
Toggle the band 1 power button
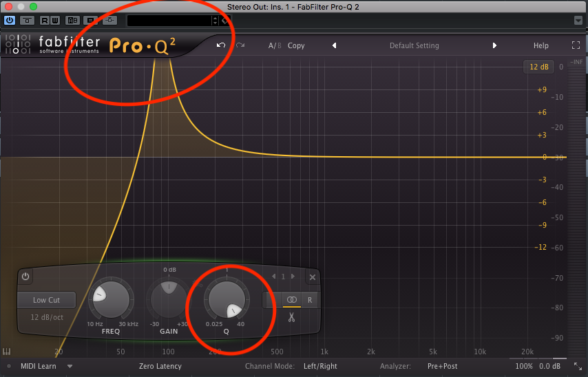pos(25,277)
